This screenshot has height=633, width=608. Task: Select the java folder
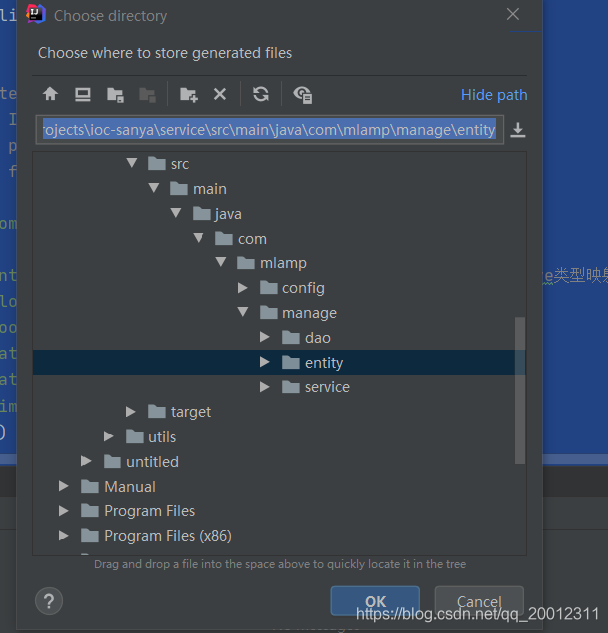(217, 214)
